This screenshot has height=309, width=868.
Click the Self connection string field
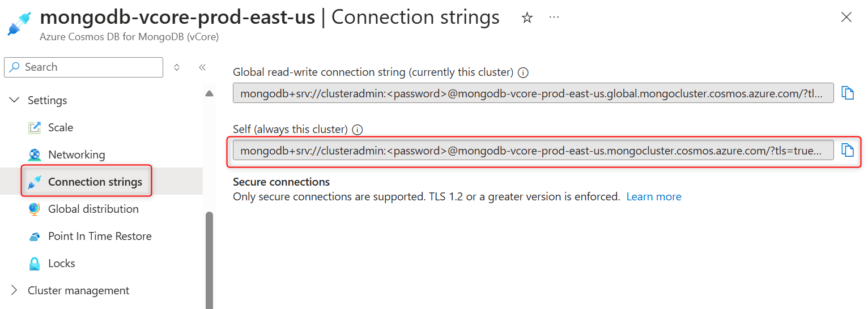click(533, 151)
